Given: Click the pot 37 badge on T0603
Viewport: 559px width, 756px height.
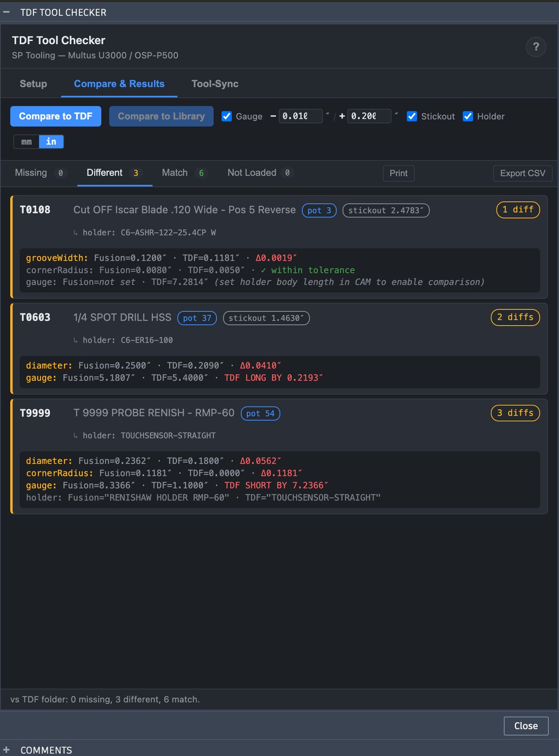Looking at the screenshot, I should tap(197, 318).
